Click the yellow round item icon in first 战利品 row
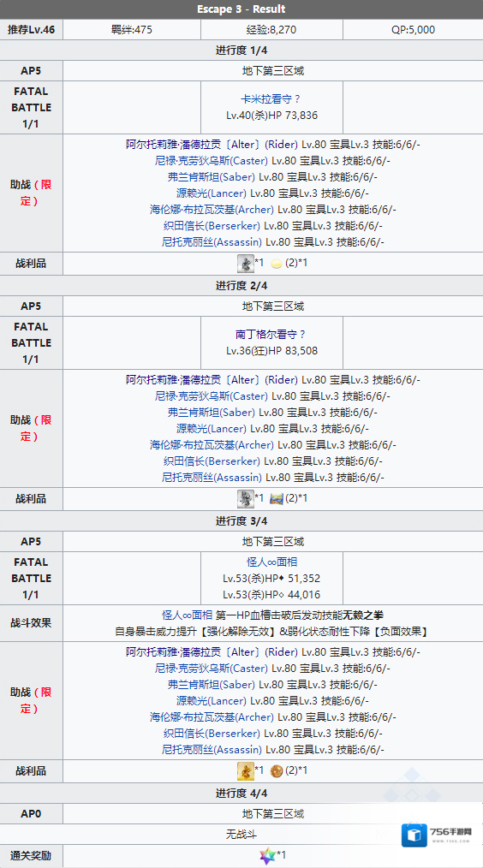The width and height of the screenshot is (483, 868). 277,264
